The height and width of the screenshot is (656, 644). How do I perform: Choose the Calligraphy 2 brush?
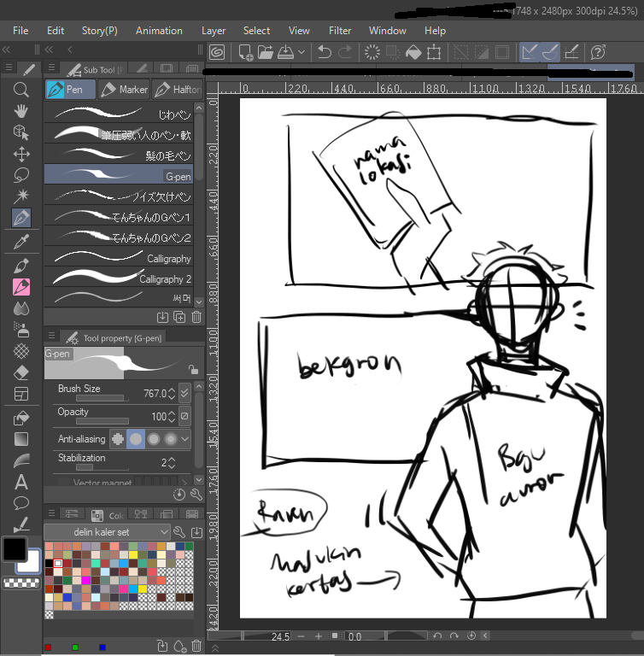coord(119,277)
